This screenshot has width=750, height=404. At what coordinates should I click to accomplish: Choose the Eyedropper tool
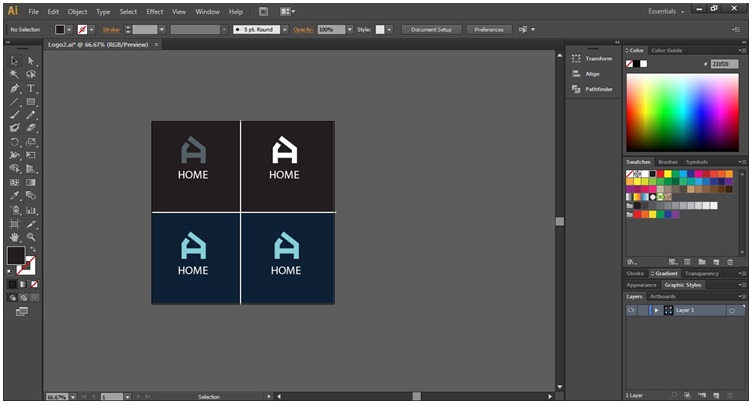tap(15, 195)
